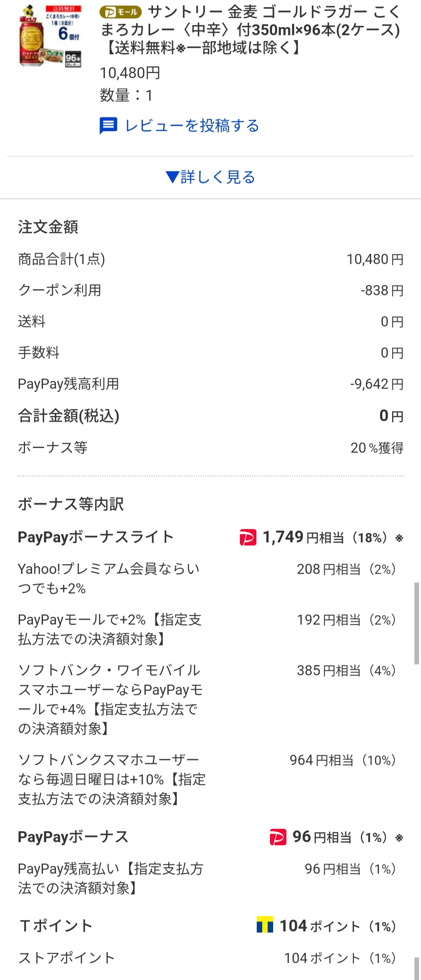Image resolution: width=421 pixels, height=980 pixels.
Task: Expand the 詳しく見る details section
Action: click(210, 177)
